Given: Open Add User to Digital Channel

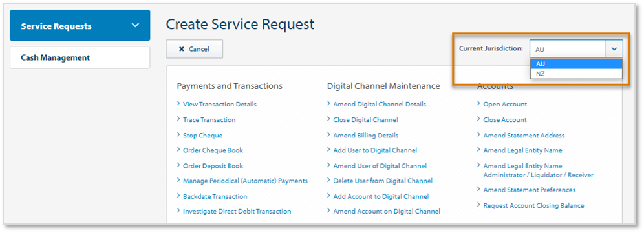Looking at the screenshot, I should click(x=376, y=150).
